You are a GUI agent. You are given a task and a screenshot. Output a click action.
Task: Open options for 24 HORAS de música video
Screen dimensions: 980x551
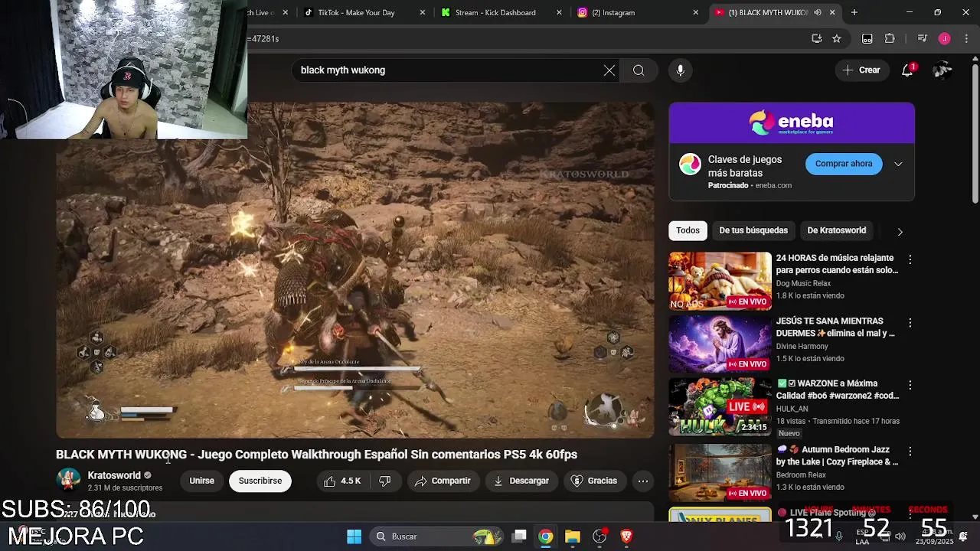tap(910, 260)
